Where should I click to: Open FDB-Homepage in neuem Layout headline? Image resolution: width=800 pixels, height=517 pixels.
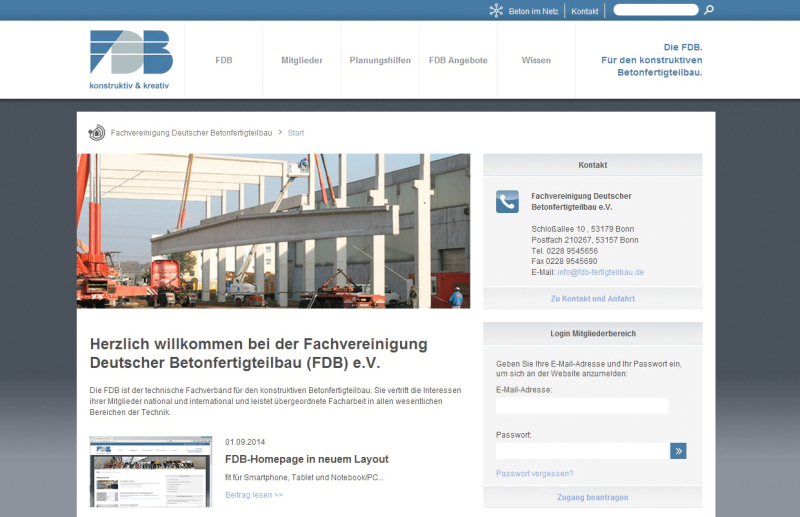click(x=307, y=459)
